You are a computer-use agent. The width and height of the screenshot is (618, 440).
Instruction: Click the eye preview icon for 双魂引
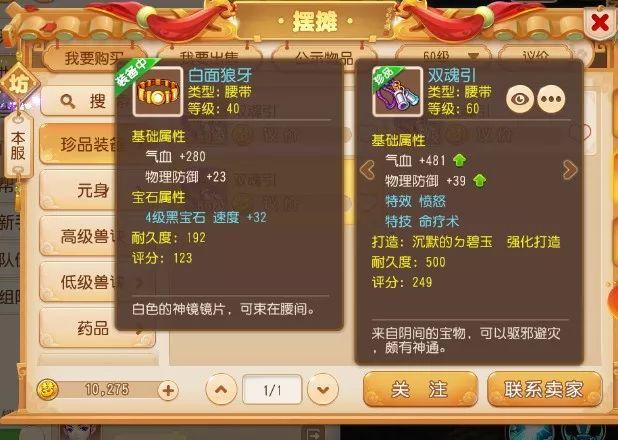(520, 99)
